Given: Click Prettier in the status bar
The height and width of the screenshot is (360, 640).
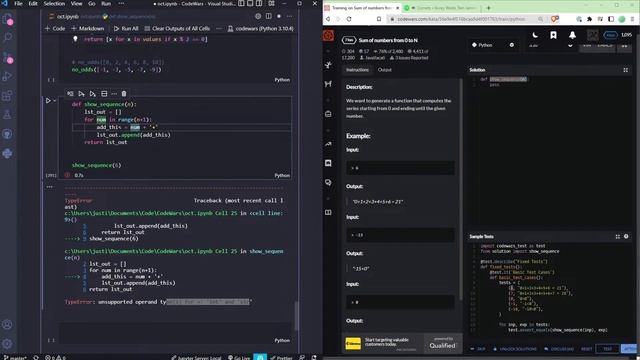Looking at the screenshot, I should tap(281, 358).
